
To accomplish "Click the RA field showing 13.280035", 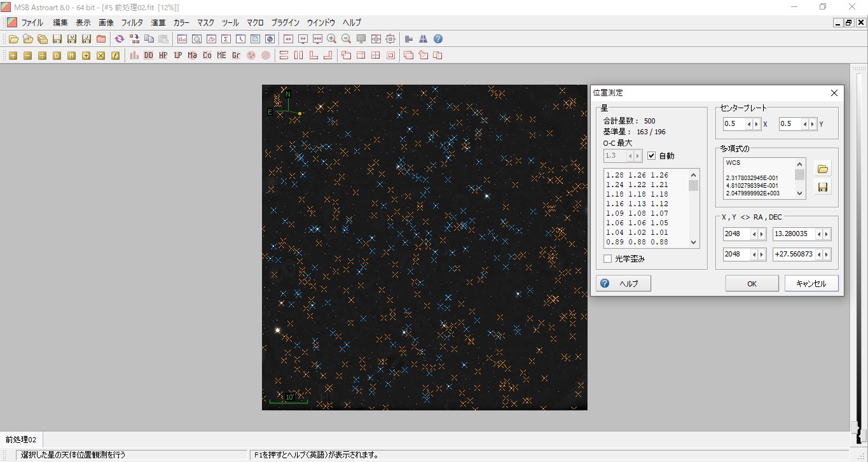I will coord(794,234).
